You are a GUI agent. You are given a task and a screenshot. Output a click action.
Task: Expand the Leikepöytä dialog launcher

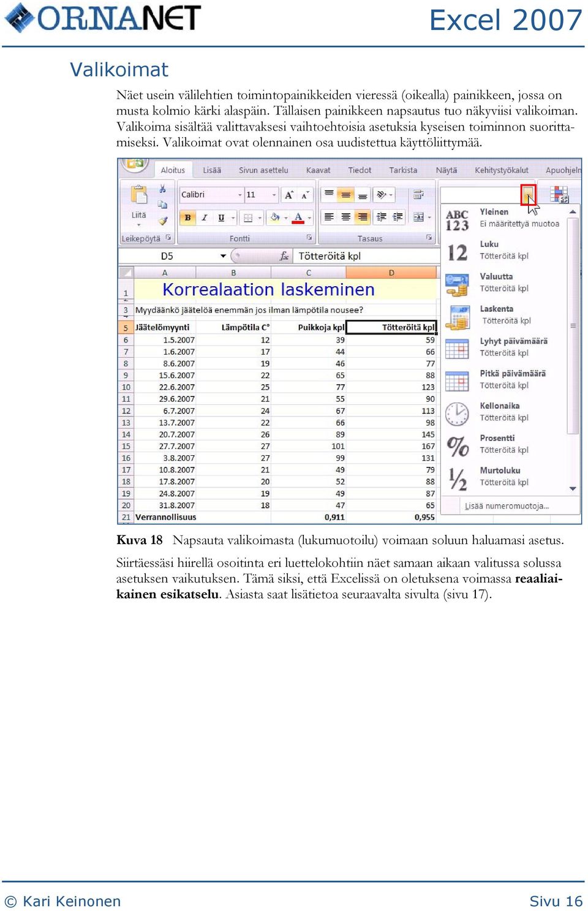(168, 238)
